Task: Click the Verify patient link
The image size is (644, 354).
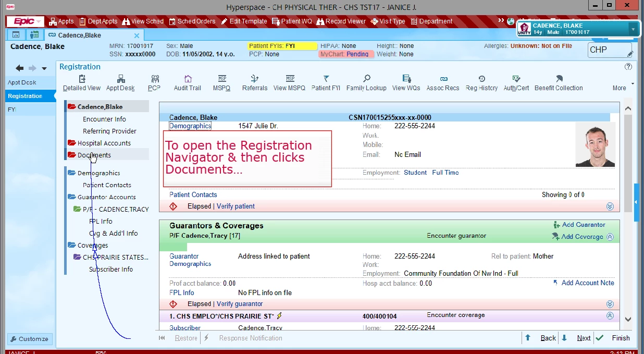Action: [236, 206]
